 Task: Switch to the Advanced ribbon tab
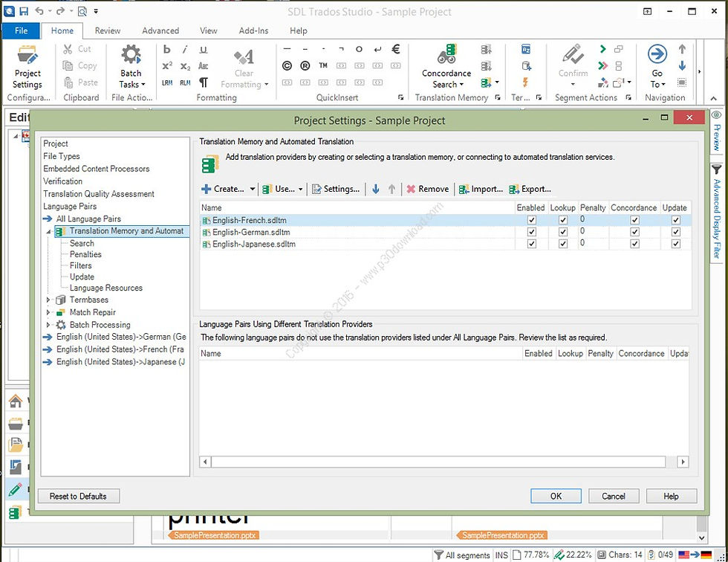pos(160,30)
